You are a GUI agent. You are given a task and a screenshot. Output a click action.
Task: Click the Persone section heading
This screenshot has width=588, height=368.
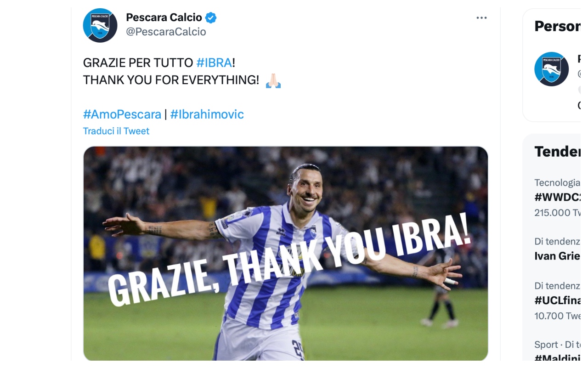(x=558, y=26)
